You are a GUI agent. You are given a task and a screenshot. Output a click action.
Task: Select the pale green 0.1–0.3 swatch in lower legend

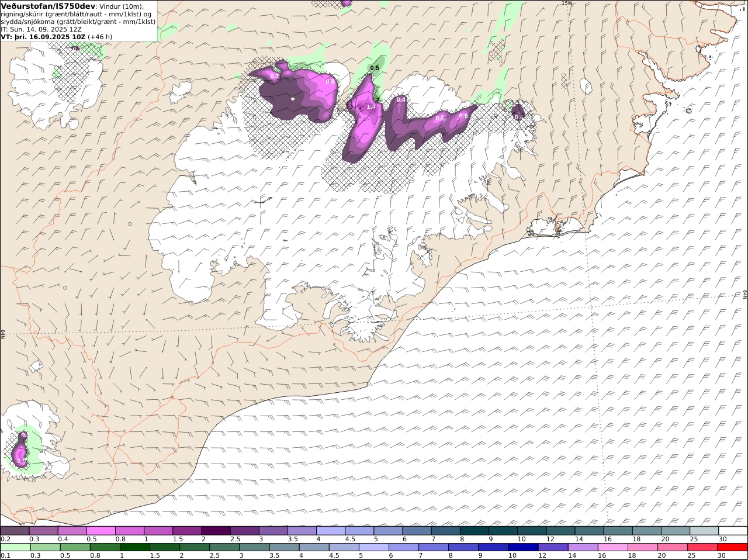pos(15,548)
